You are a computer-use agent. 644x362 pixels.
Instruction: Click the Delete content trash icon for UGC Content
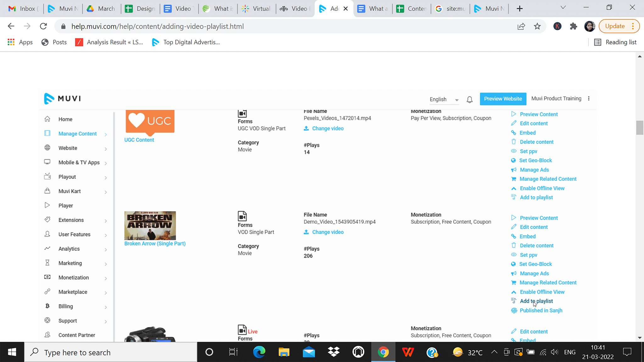(x=514, y=142)
